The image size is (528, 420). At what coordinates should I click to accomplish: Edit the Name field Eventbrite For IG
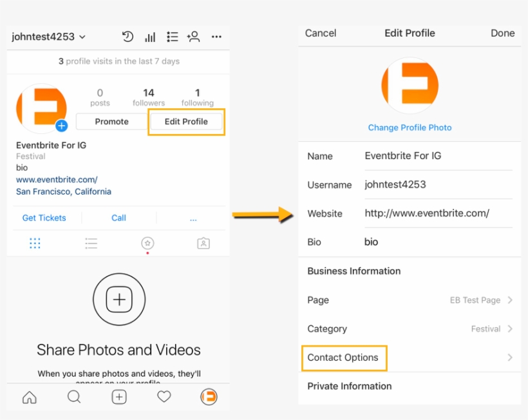[x=438, y=156]
